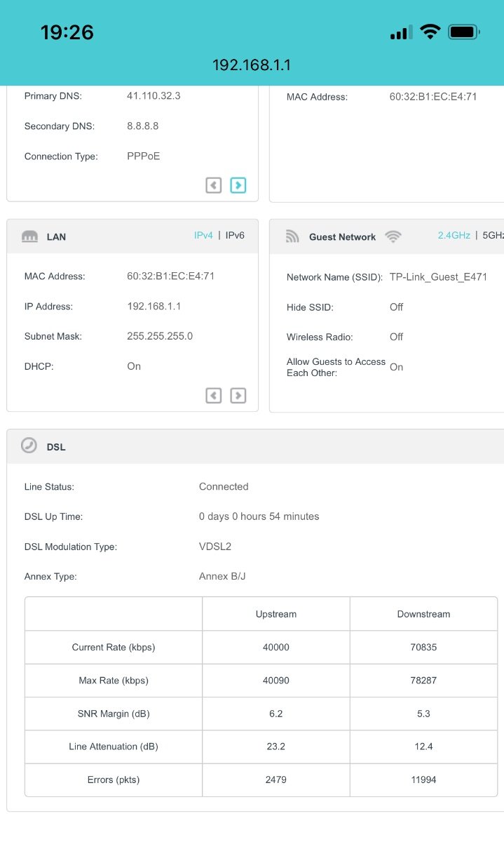504x842 pixels.
Task: Click the DSL phone icon
Action: [29, 446]
